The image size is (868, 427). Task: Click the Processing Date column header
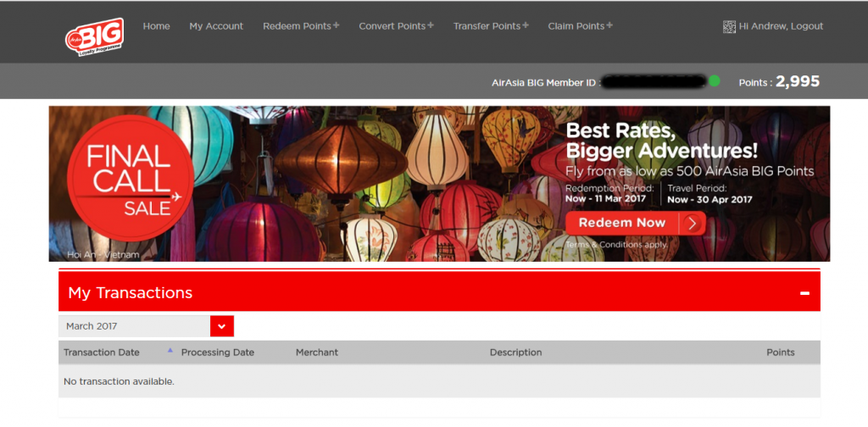218,352
